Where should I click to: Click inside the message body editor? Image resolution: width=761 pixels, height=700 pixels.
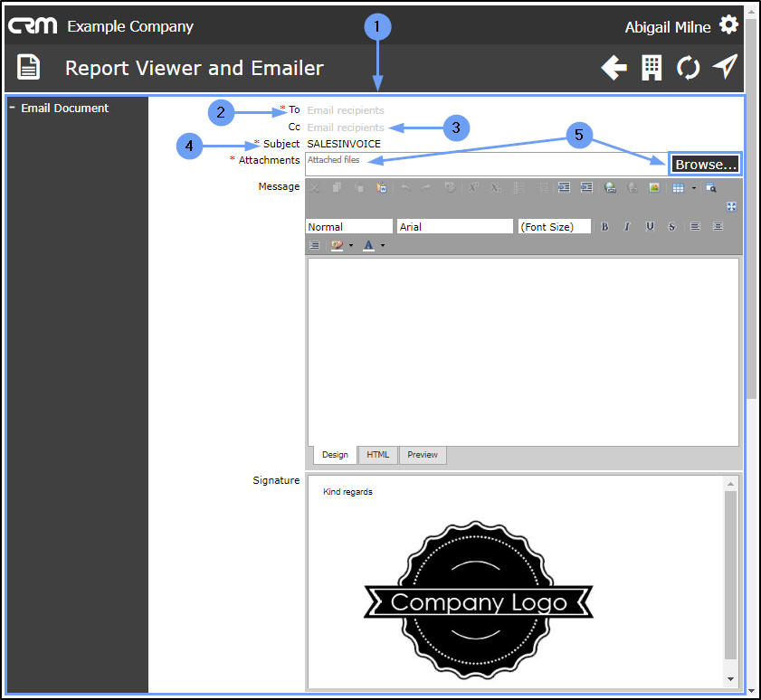[523, 352]
